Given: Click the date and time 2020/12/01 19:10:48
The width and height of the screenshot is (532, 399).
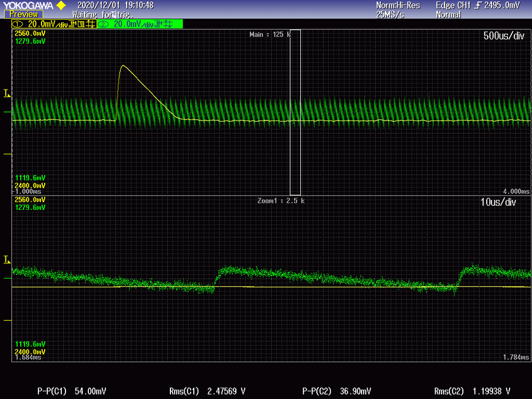Looking at the screenshot, I should coord(116,5).
